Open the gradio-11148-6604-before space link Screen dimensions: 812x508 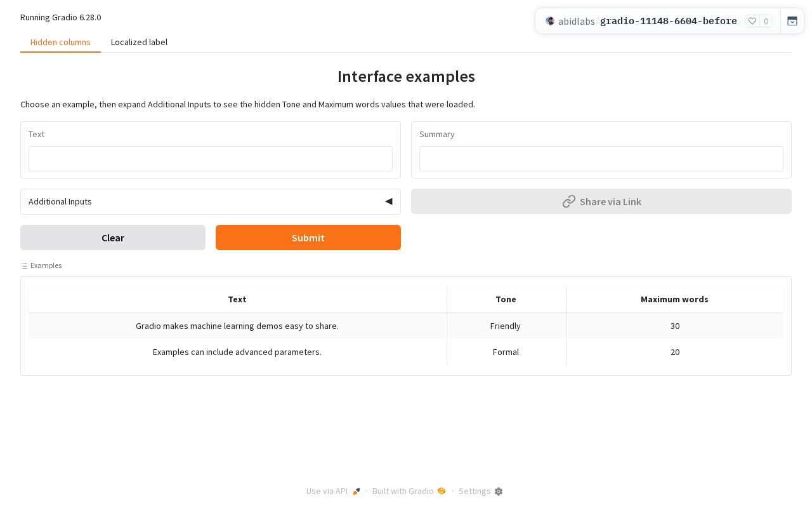[669, 21]
